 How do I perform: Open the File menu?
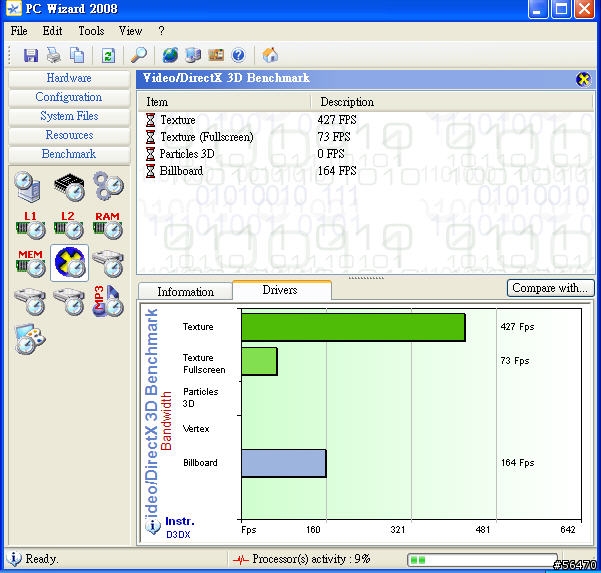coord(19,31)
